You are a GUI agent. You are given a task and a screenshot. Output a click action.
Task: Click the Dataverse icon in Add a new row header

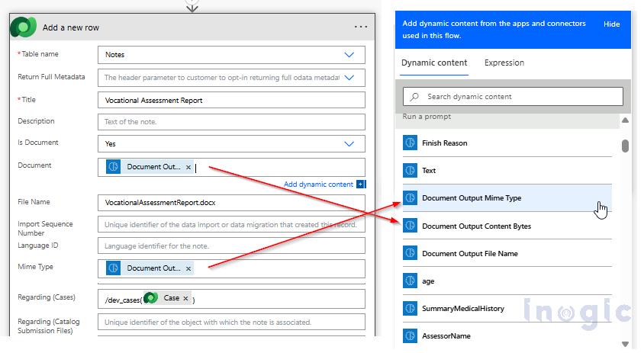[23, 27]
